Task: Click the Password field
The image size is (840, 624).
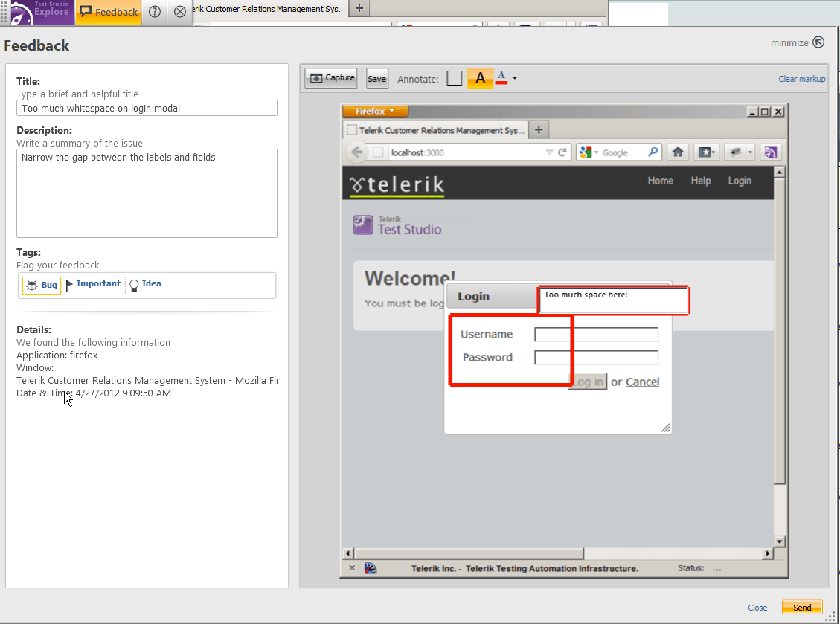Action: point(596,357)
